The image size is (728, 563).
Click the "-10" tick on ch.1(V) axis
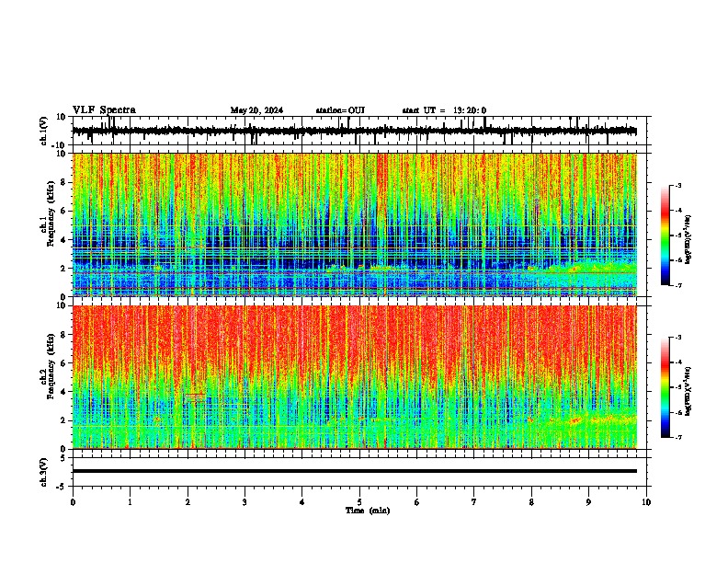[x=60, y=144]
